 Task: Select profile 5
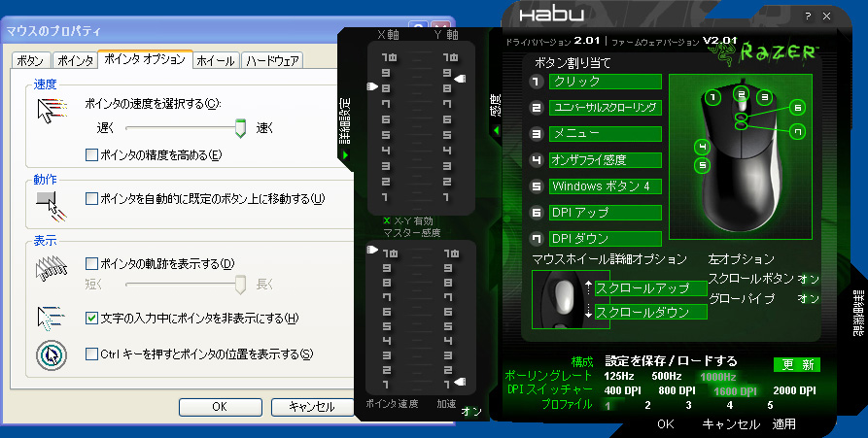[x=770, y=405]
